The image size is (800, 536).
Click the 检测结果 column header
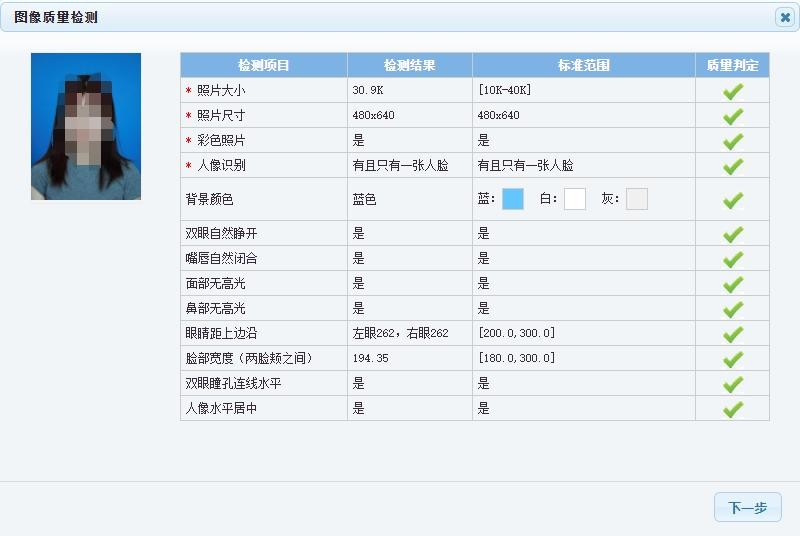click(410, 65)
